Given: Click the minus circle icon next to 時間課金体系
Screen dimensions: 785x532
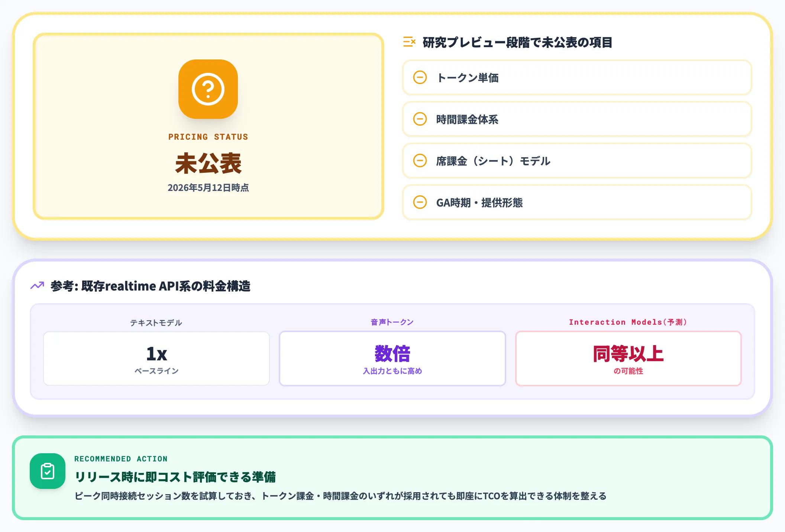Looking at the screenshot, I should (420, 119).
